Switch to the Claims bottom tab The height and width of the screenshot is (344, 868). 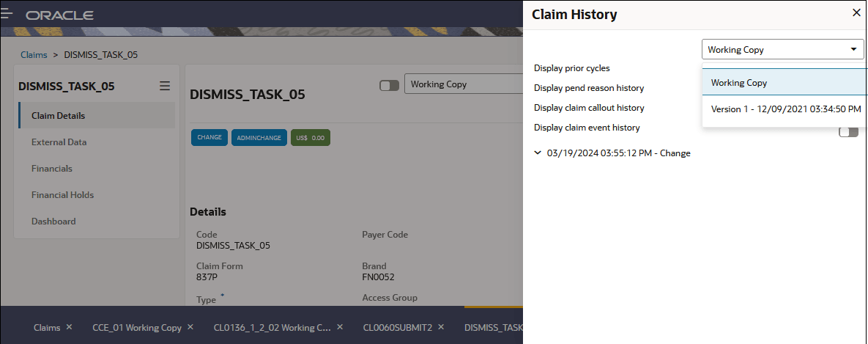[x=46, y=327]
